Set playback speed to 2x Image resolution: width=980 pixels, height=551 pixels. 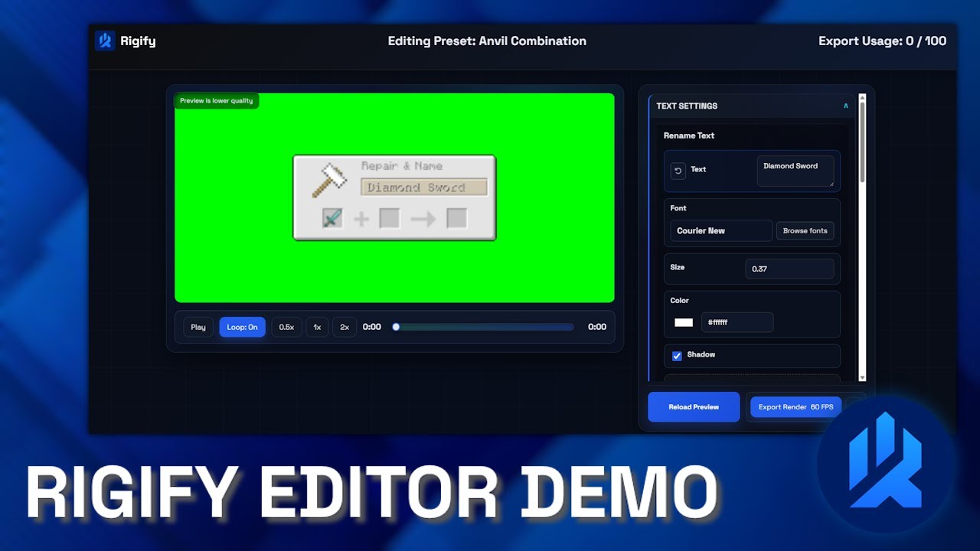(x=345, y=327)
